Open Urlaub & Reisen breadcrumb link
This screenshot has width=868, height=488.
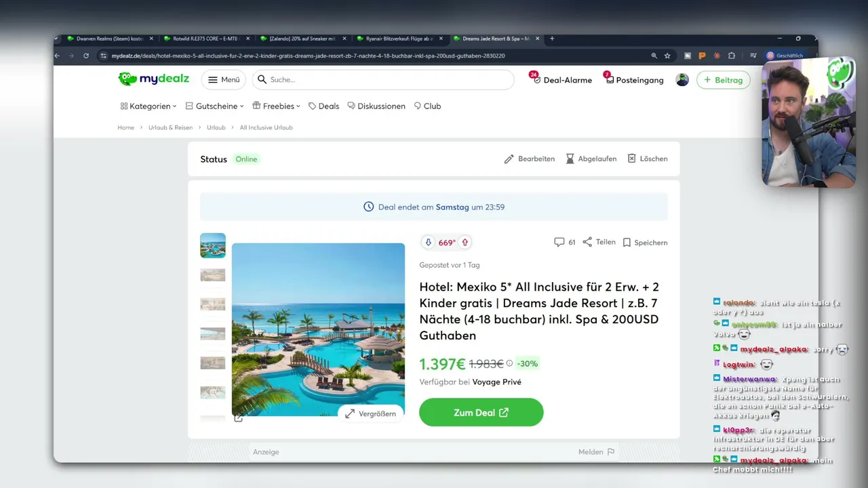[x=171, y=127]
